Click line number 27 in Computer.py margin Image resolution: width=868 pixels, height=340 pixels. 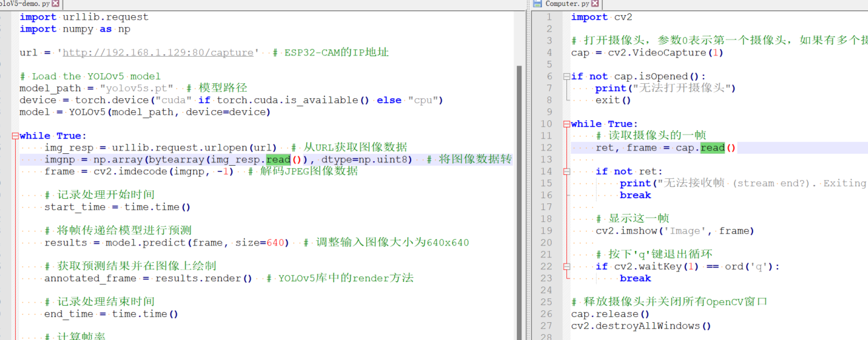[x=547, y=326]
